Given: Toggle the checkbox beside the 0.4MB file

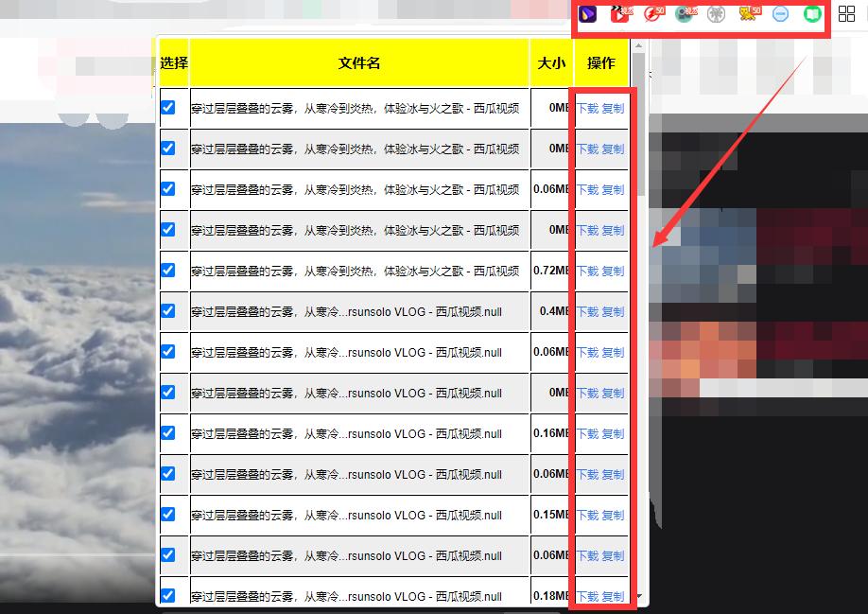Looking at the screenshot, I should 169,310.
